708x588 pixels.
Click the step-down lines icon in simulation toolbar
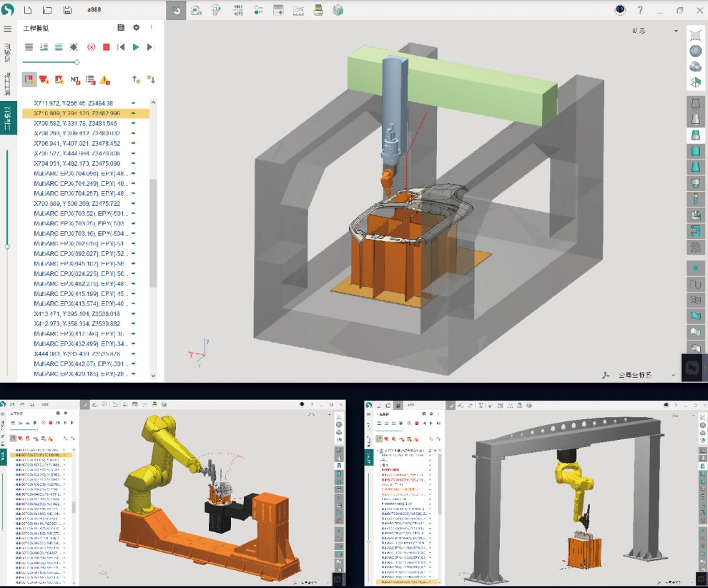44,47
